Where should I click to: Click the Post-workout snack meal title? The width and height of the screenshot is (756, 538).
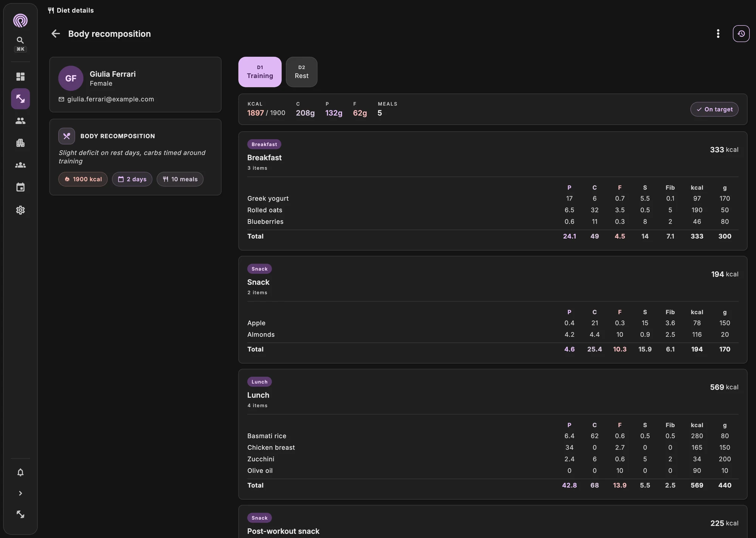283,531
